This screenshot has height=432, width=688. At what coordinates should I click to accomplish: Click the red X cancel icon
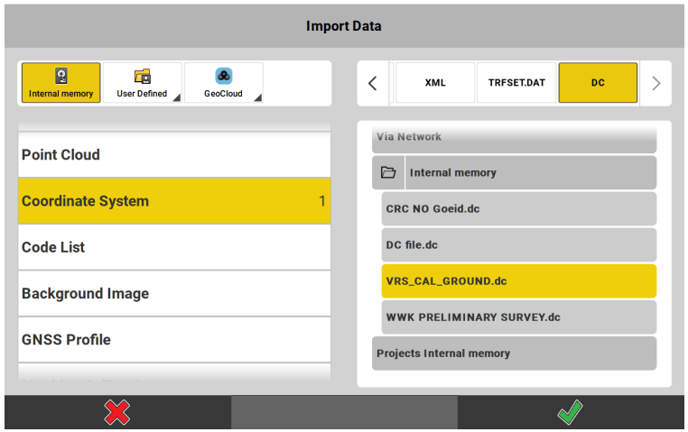(118, 412)
